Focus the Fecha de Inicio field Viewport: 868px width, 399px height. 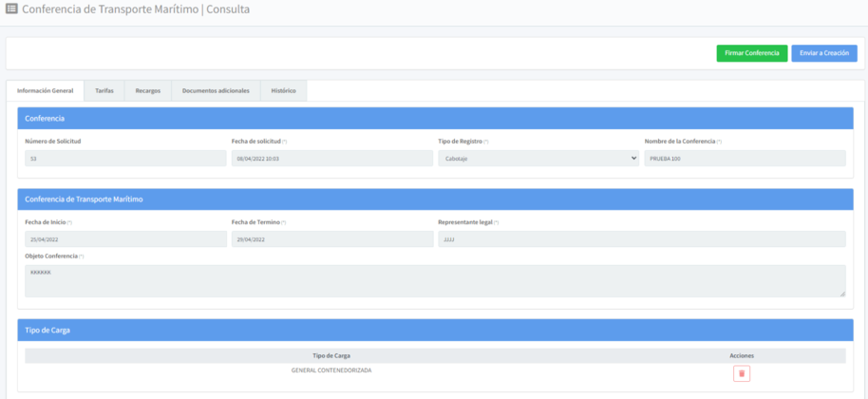coord(124,239)
